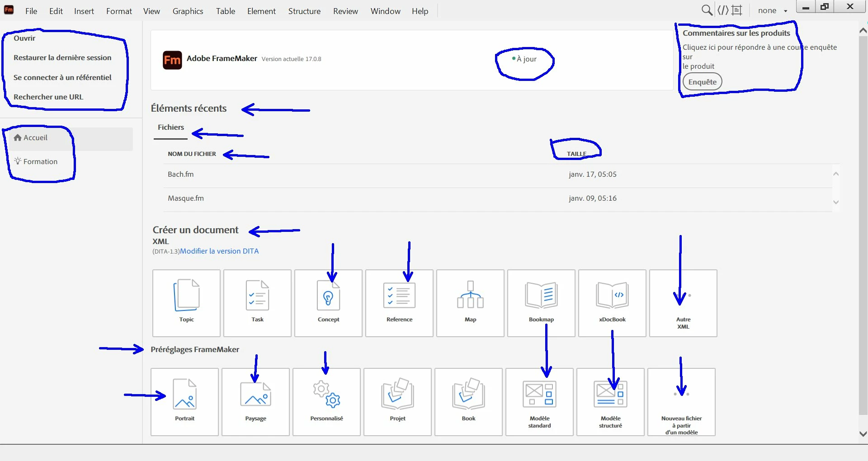Click the code view brackets icon
The image size is (868, 461).
723,10
